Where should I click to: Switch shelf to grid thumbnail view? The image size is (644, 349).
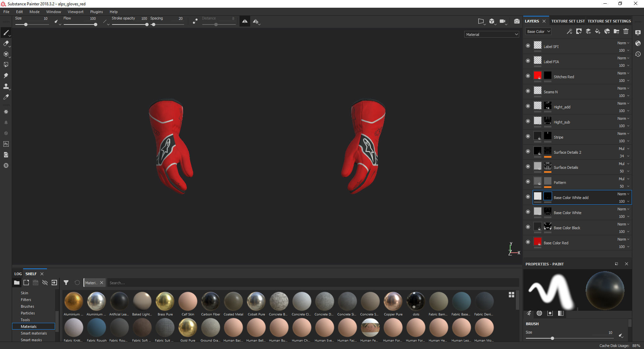pos(511,295)
